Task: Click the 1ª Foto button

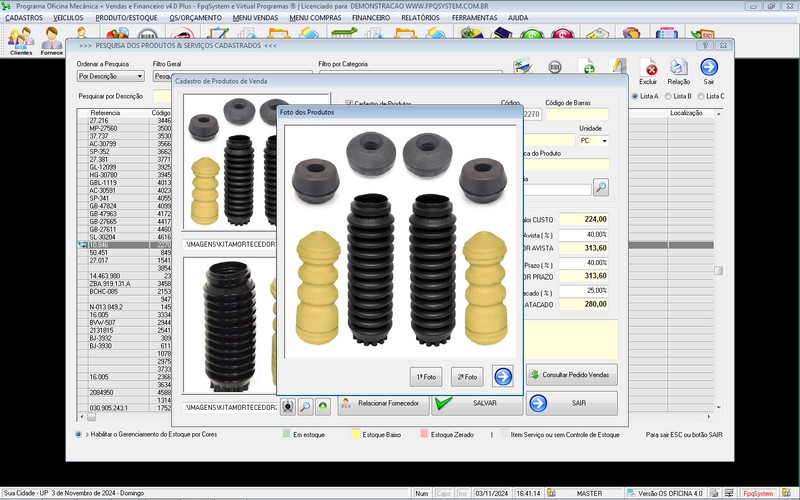Action: [427, 377]
